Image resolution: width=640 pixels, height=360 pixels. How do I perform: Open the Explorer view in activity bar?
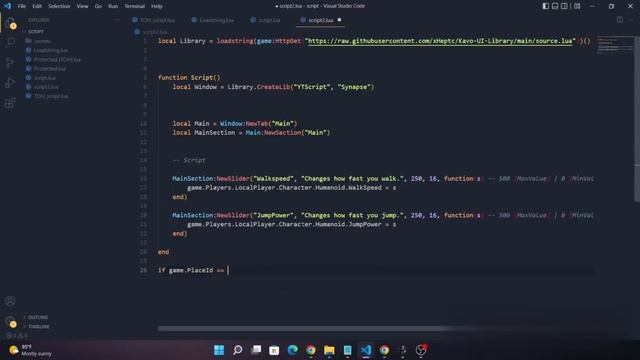[10, 23]
